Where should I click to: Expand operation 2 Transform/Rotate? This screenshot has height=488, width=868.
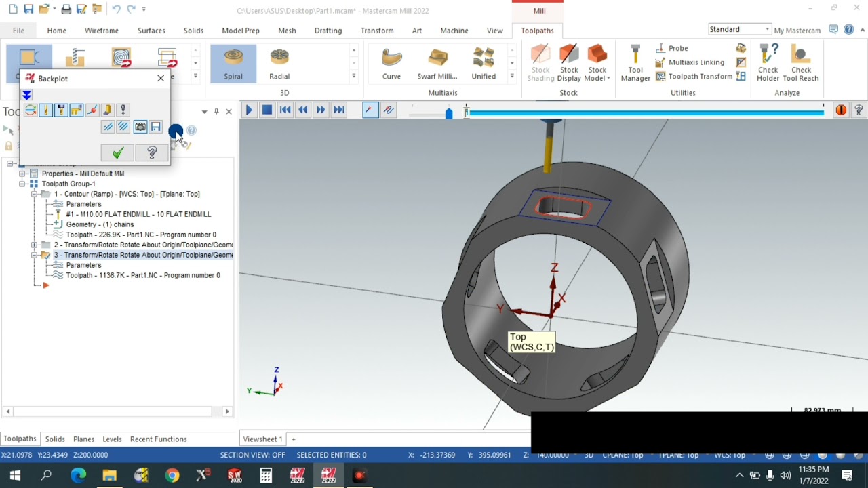[x=34, y=245]
